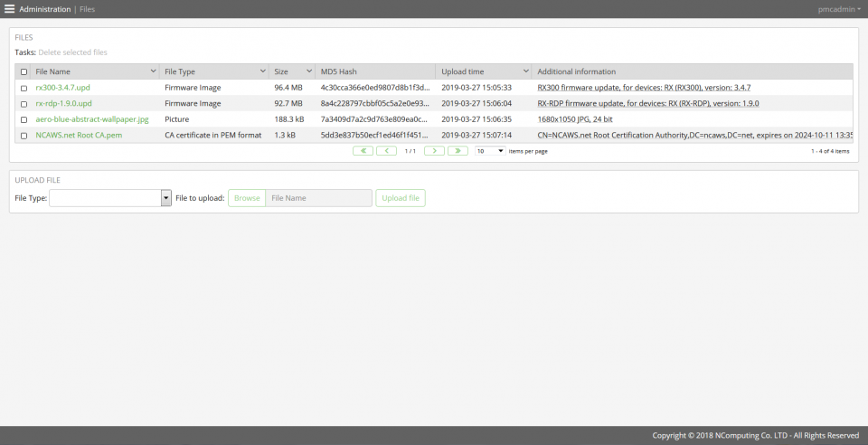Expand the File Type column menu arrow
Viewport: 868px width, 445px height.
(262, 71)
